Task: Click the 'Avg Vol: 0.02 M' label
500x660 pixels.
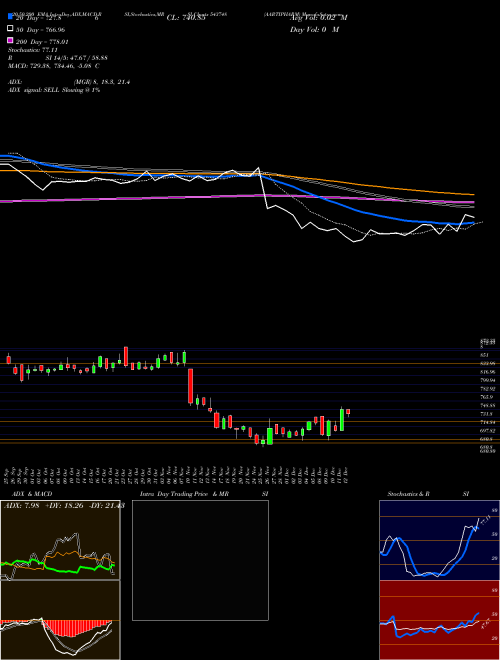Action: [x=319, y=18]
